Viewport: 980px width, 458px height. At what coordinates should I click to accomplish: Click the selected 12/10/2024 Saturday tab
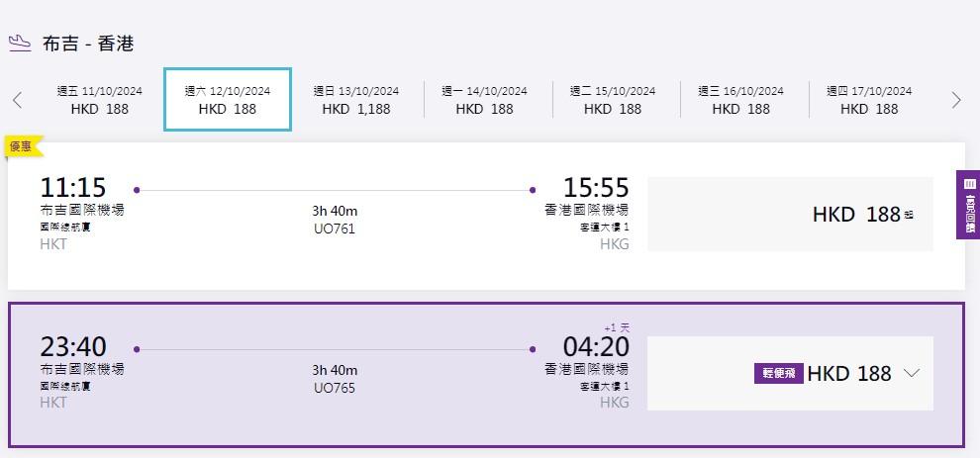[x=228, y=100]
